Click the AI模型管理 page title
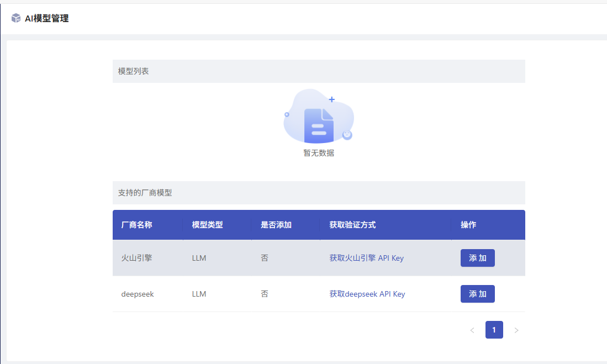This screenshot has width=607, height=364. click(x=46, y=18)
